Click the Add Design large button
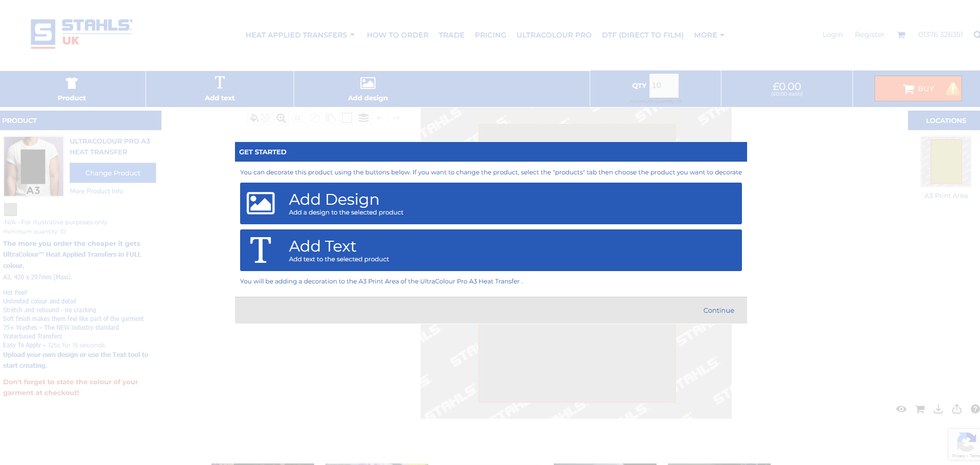Screen dimensions: 980x465 (x=491, y=203)
